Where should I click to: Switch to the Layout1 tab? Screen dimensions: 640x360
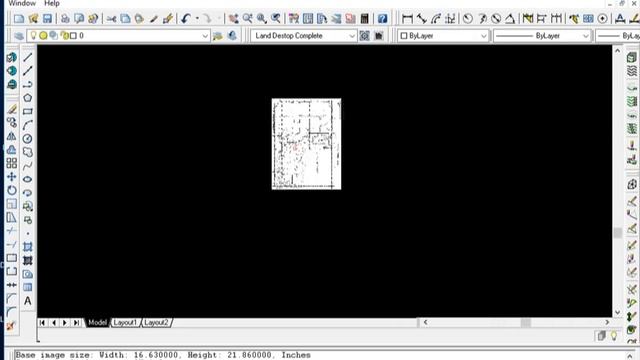click(125, 322)
